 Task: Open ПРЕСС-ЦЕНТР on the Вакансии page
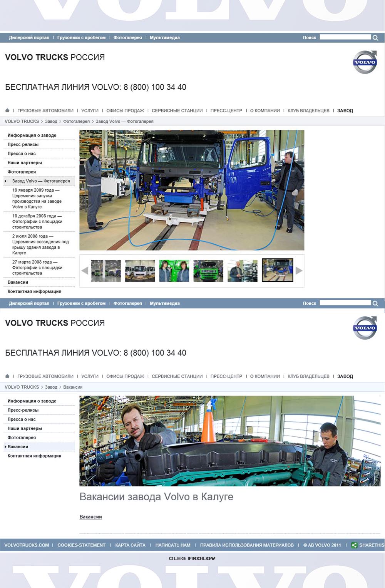pyautogui.click(x=226, y=376)
